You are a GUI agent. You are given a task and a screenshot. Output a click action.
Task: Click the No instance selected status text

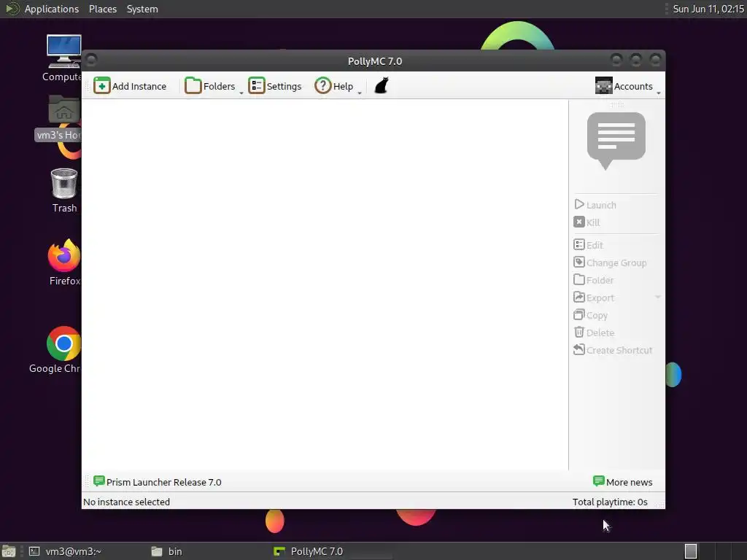pos(126,502)
